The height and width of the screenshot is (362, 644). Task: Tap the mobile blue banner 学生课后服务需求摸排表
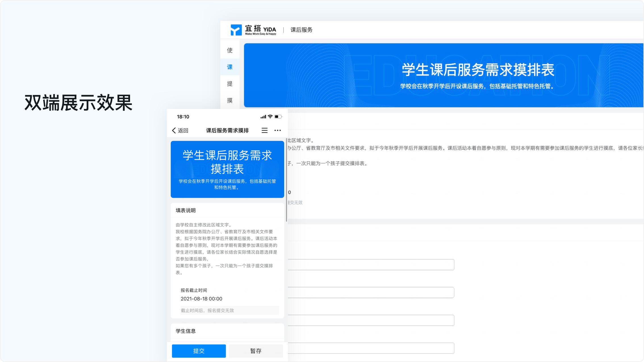pyautogui.click(x=227, y=169)
